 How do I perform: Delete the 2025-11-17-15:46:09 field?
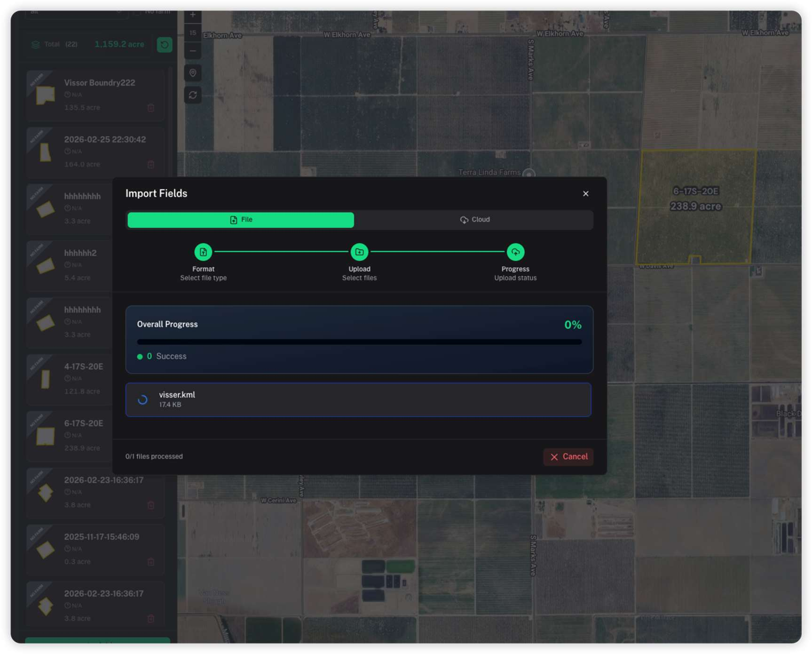pos(151,562)
